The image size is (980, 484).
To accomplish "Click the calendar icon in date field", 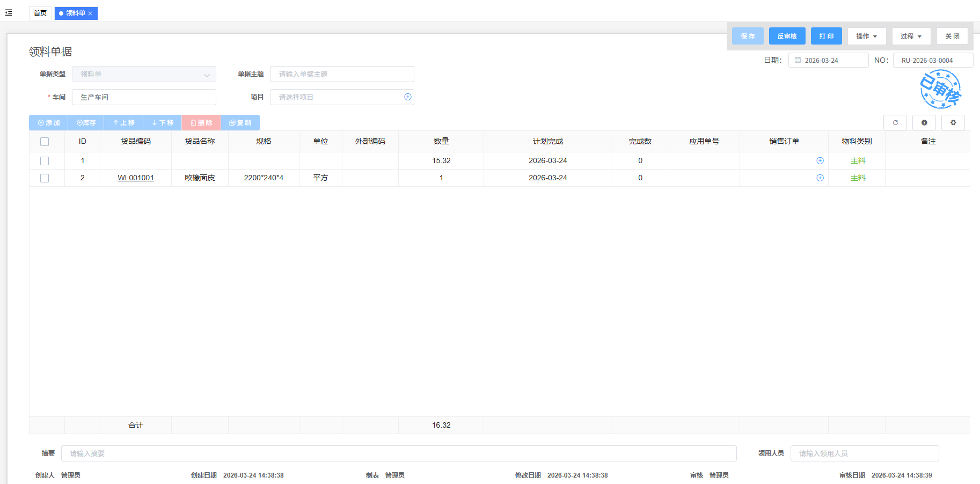I will pyautogui.click(x=798, y=60).
